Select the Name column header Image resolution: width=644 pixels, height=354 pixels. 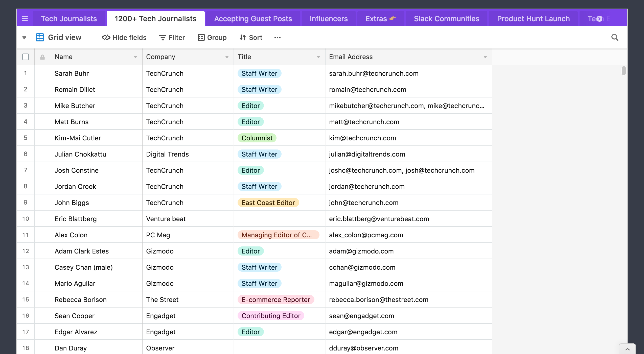88,57
